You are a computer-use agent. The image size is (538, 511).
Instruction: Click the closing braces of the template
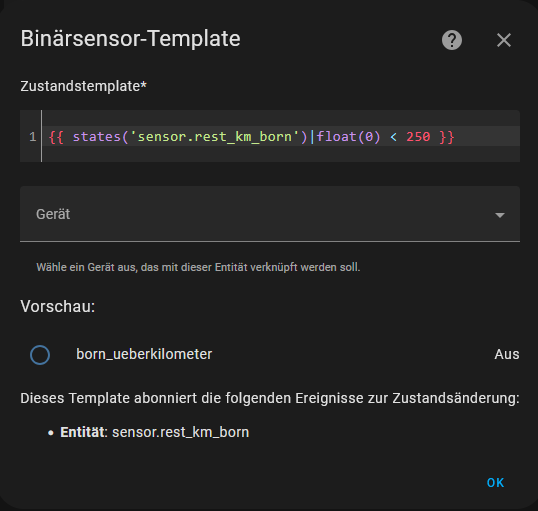click(447, 137)
